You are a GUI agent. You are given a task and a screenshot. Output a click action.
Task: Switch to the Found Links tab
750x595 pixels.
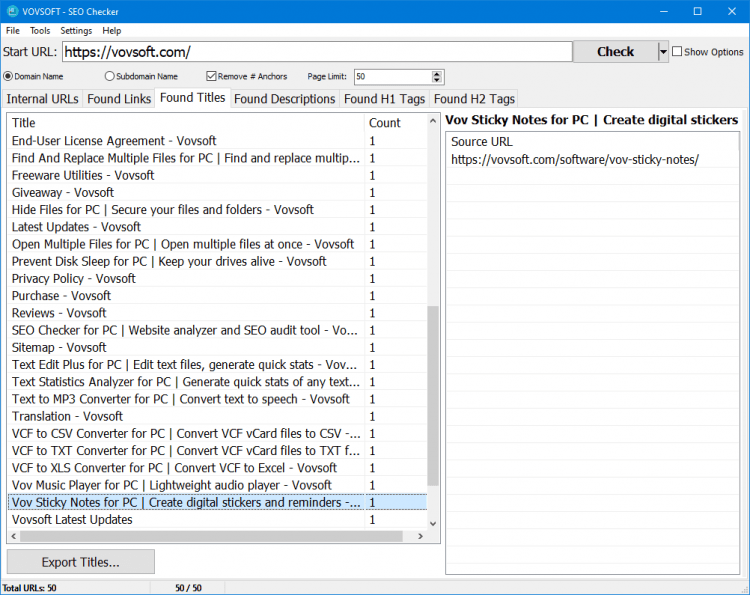(x=119, y=99)
